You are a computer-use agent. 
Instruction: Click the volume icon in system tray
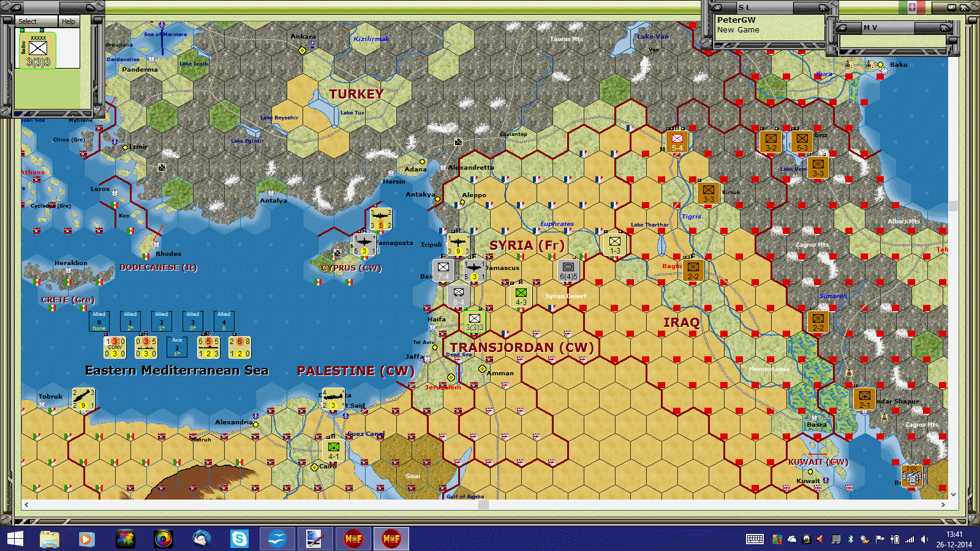(x=924, y=539)
